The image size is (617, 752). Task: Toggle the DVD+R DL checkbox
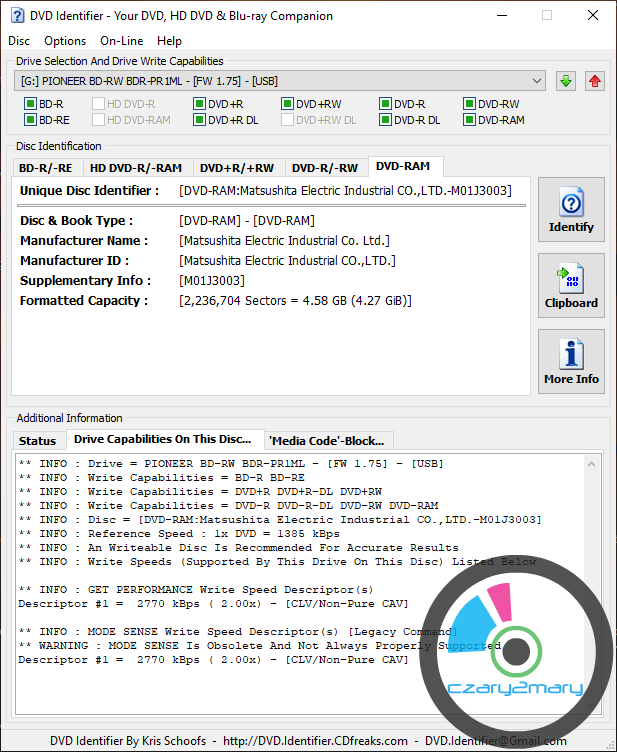tap(199, 120)
